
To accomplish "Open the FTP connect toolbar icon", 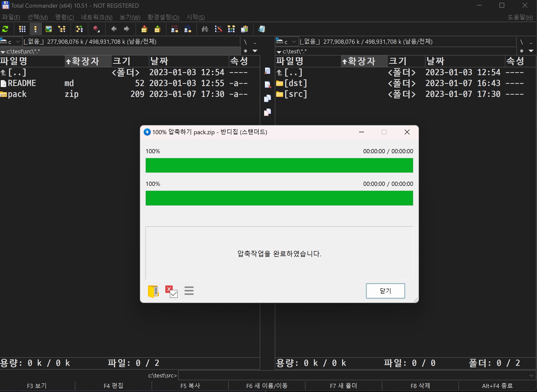I will [175, 29].
